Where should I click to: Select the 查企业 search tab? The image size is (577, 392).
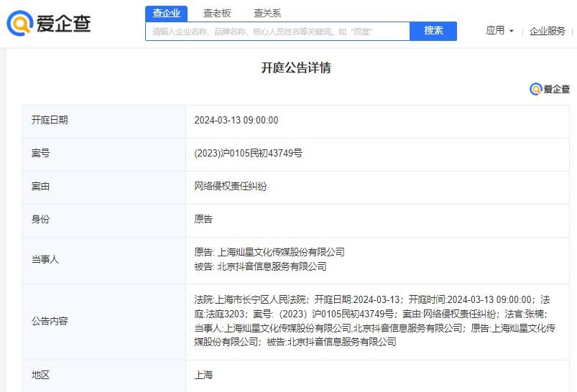point(166,14)
